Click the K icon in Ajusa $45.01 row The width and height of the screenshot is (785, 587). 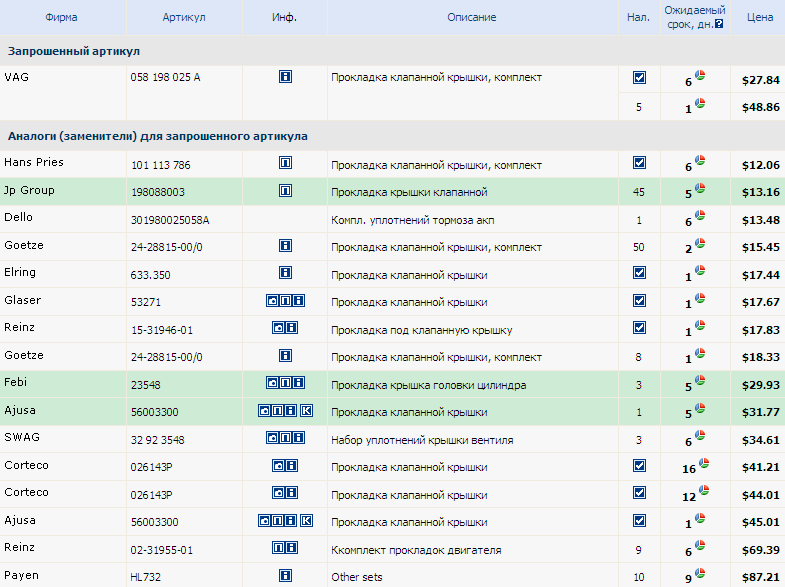[x=306, y=521]
